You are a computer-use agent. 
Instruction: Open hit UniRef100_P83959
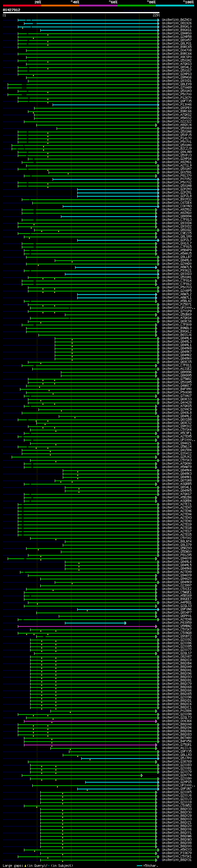tap(176, 623)
